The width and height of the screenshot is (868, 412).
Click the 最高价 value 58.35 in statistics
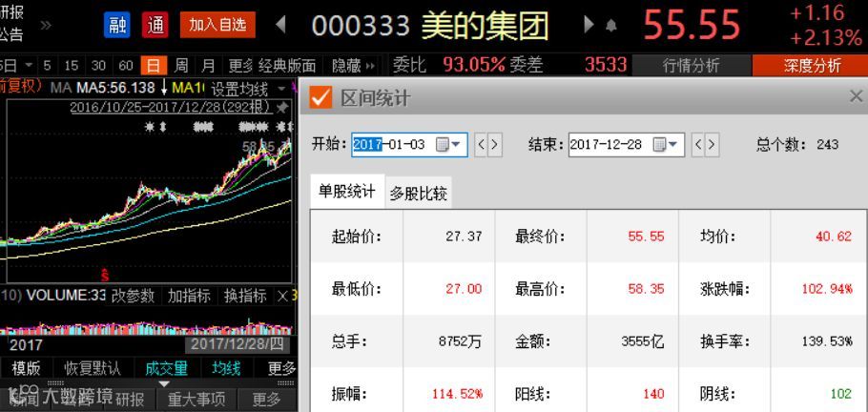click(646, 289)
